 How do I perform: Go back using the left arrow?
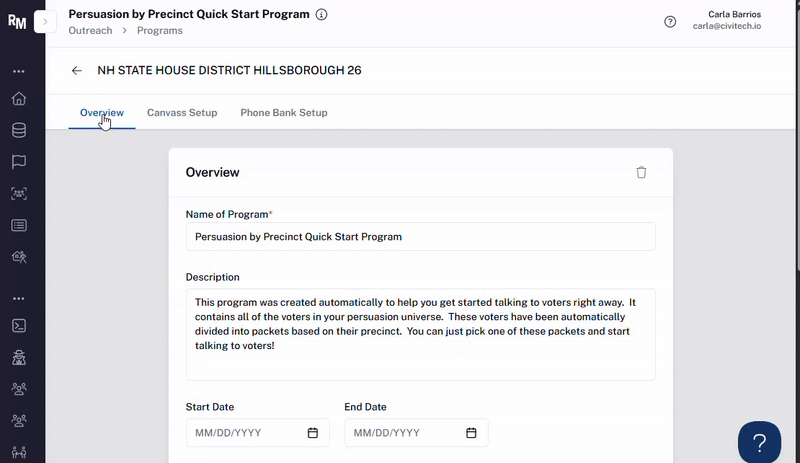77,70
